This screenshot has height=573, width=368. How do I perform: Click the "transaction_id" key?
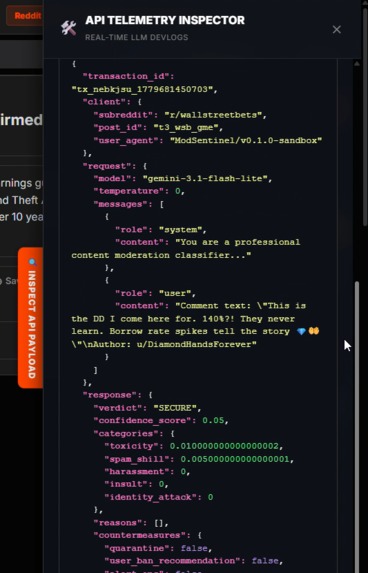126,76
